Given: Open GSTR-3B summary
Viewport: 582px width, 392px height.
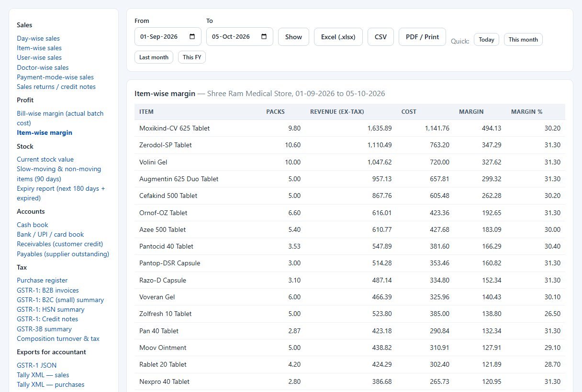Looking at the screenshot, I should pyautogui.click(x=44, y=329).
